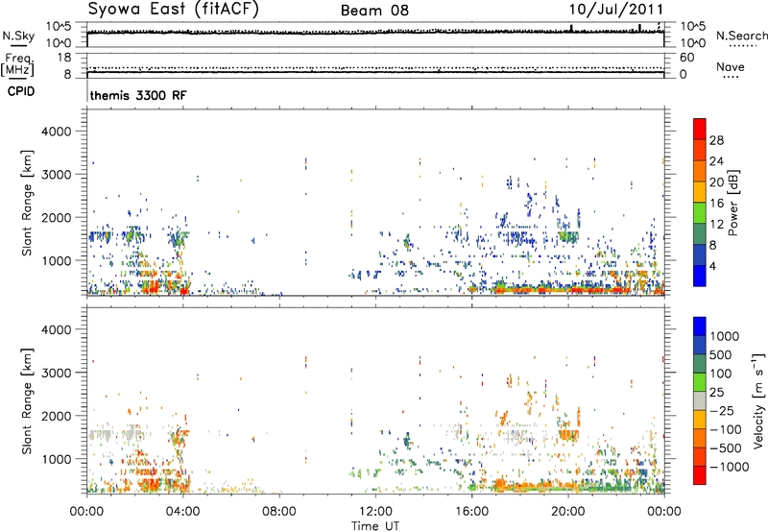Click the '500' Velocity colorbar label

click(x=721, y=355)
